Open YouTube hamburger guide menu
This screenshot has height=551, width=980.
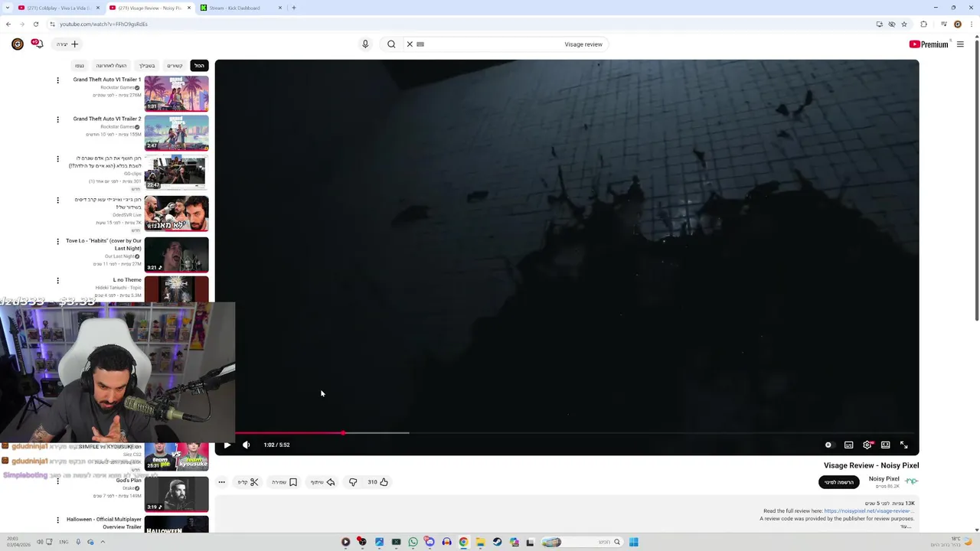click(x=960, y=44)
